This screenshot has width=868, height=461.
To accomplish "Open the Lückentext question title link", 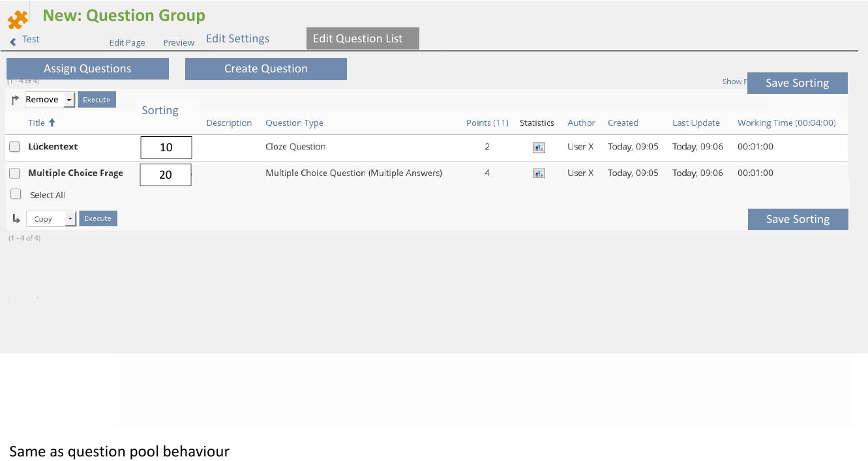I will [x=53, y=147].
